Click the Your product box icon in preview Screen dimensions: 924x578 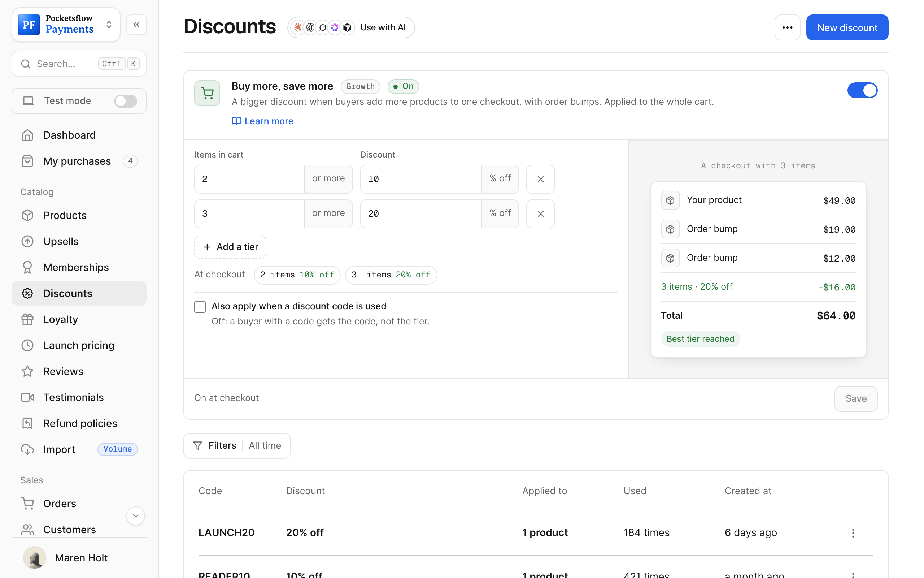[670, 200]
